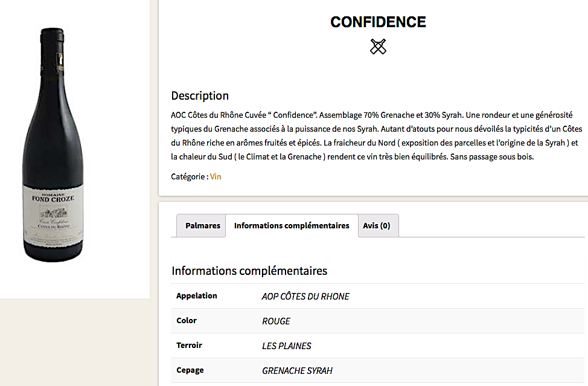Click the Informations complémentaires section heading
The height and width of the screenshot is (386, 588).
pyautogui.click(x=249, y=271)
